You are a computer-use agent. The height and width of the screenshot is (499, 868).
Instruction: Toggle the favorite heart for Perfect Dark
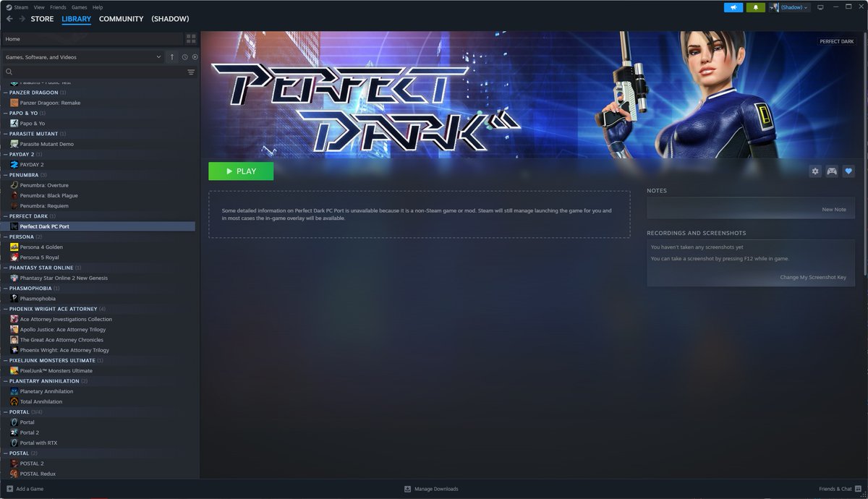click(849, 171)
